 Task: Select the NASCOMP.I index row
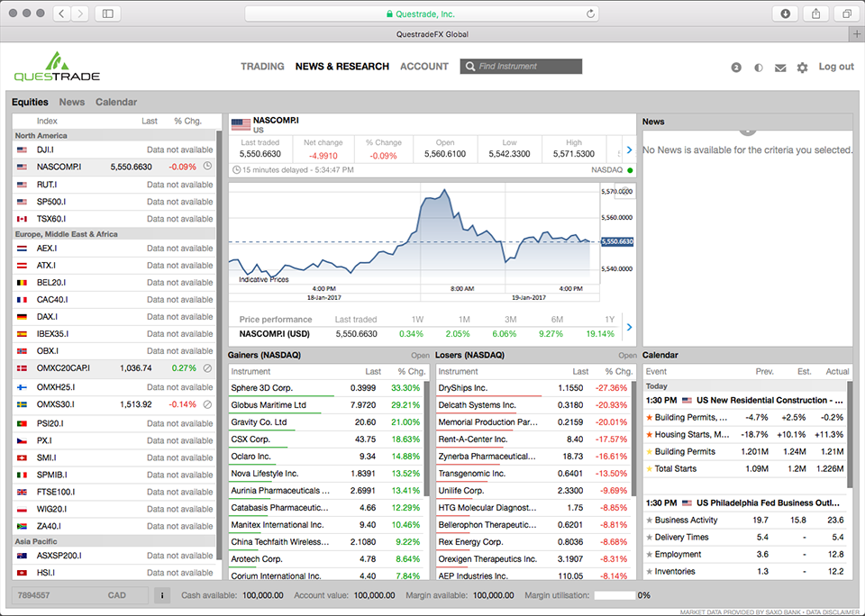click(x=114, y=167)
